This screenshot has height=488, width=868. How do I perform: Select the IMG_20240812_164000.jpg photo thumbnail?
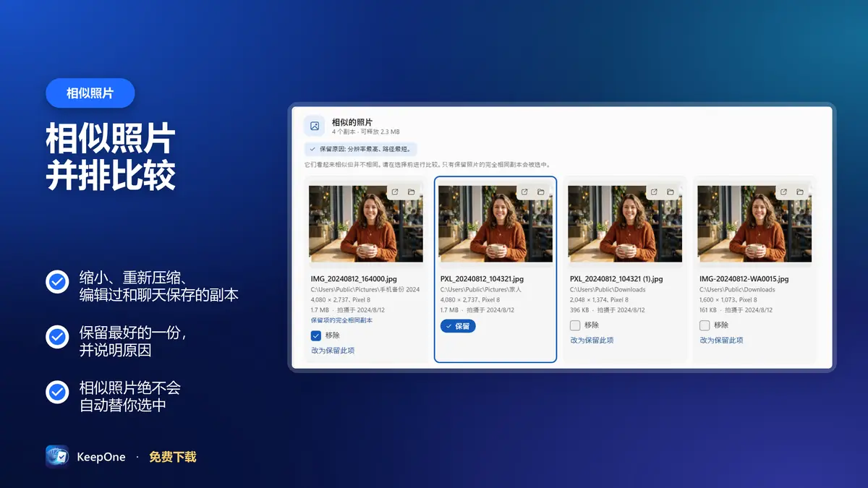tap(366, 224)
